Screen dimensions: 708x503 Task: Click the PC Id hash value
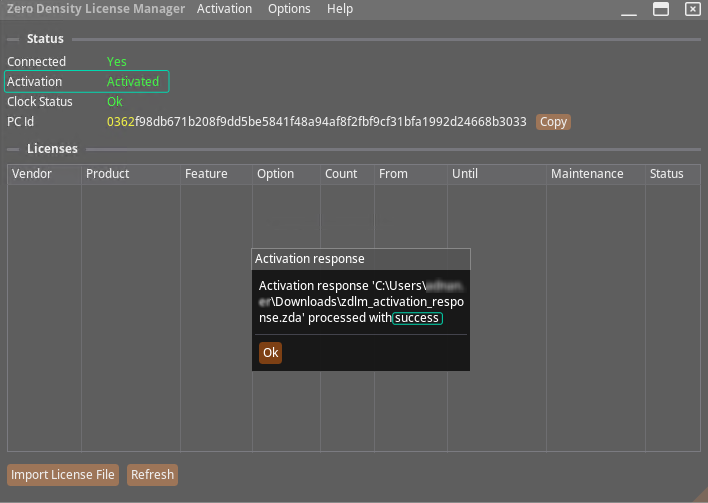tap(316, 122)
